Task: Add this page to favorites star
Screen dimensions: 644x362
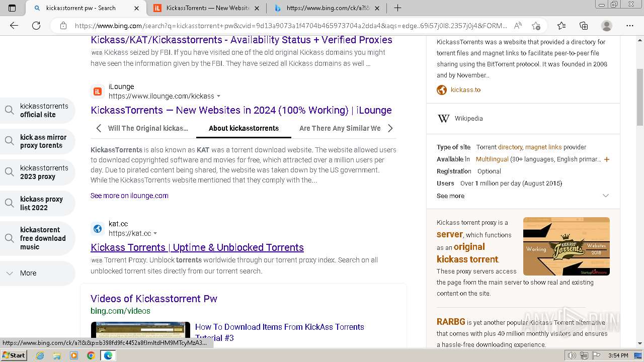Action: coord(536,26)
